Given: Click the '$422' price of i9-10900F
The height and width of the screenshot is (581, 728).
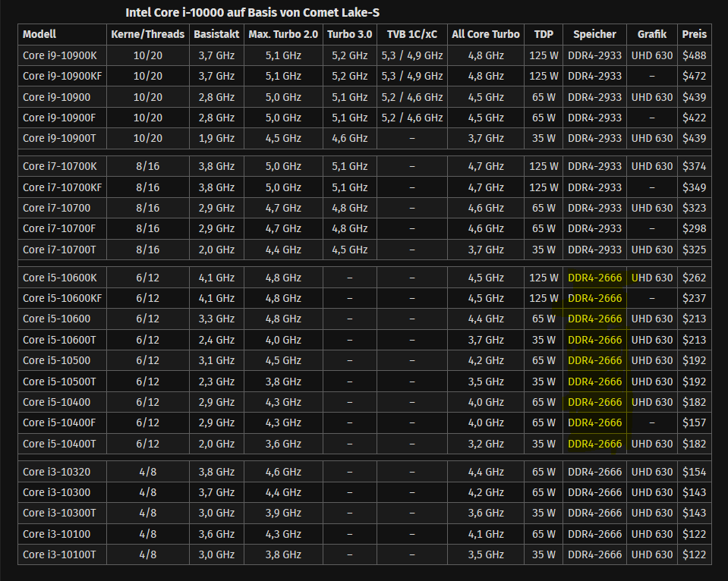Looking at the screenshot, I should coord(694,118).
